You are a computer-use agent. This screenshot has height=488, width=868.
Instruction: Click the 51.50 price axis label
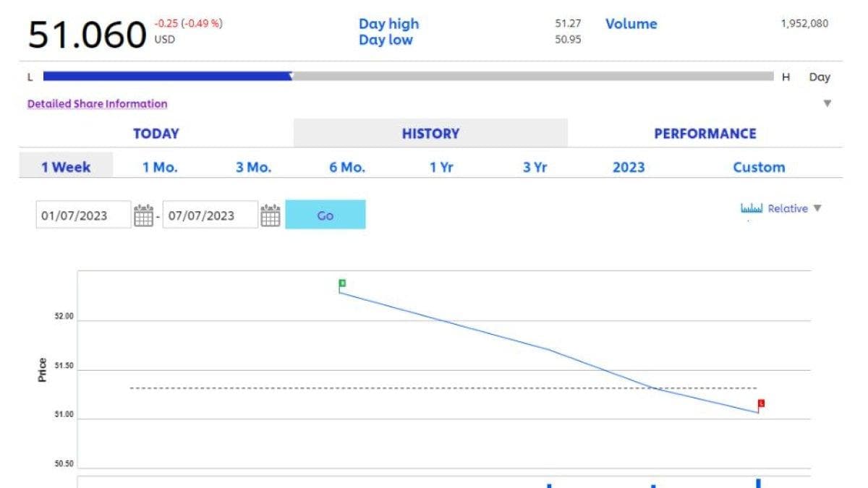pos(64,366)
